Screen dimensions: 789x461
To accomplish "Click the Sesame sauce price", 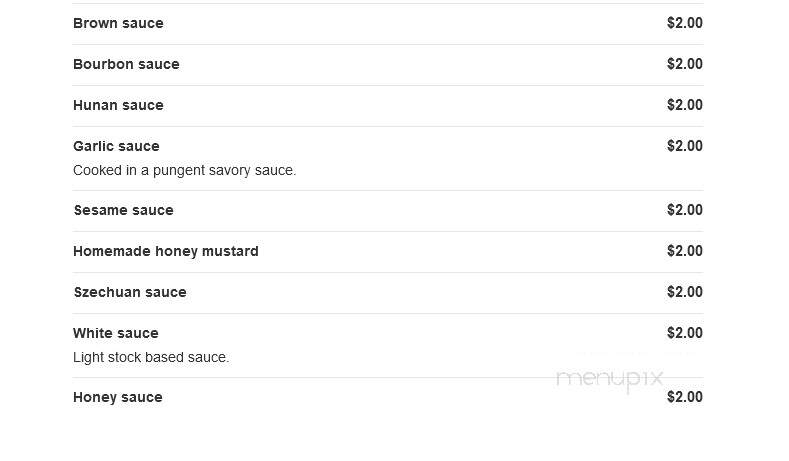I will tap(685, 210).
